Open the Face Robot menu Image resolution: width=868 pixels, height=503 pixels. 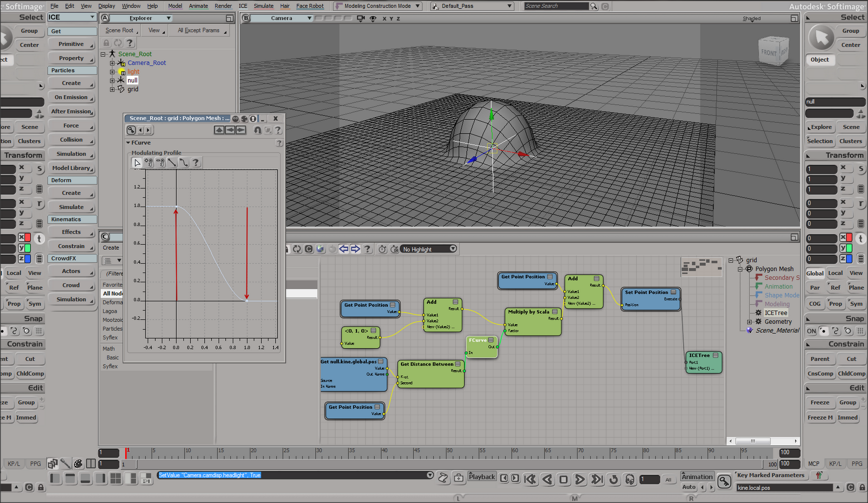[310, 6]
